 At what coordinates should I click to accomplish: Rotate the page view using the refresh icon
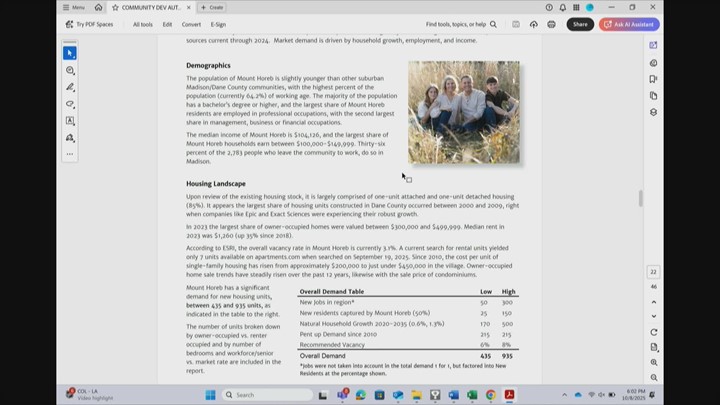pyautogui.click(x=654, y=332)
